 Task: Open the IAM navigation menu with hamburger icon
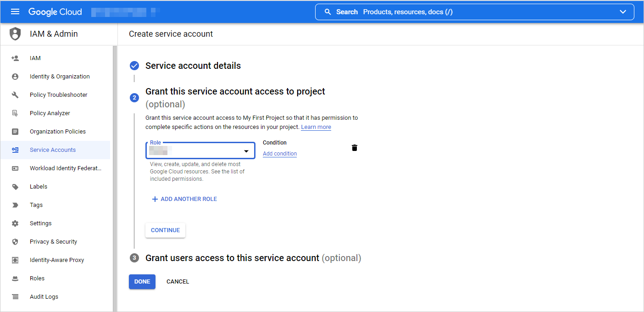coord(15,11)
